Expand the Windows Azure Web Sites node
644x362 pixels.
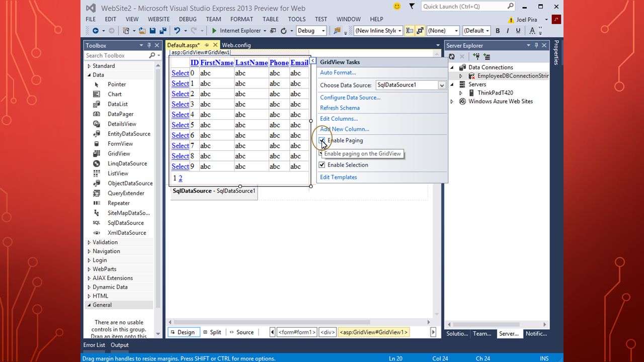[452, 102]
